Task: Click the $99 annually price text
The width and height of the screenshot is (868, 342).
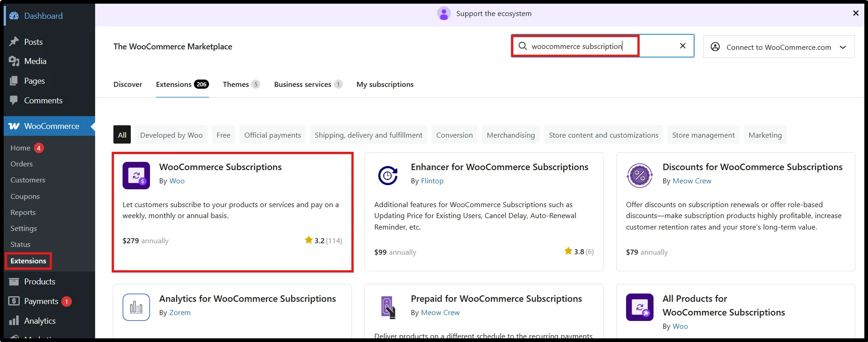Action: [395, 252]
